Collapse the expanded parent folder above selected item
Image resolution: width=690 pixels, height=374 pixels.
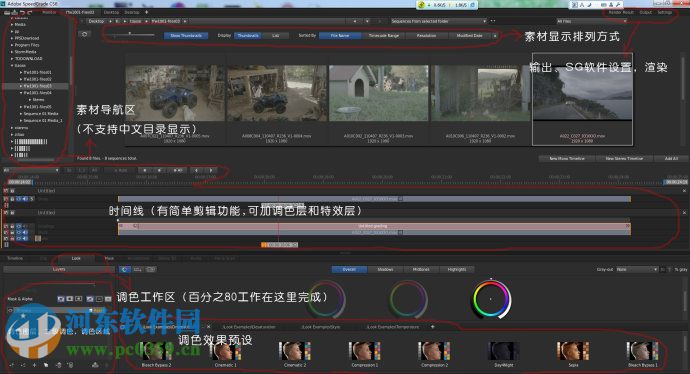[x=12, y=65]
